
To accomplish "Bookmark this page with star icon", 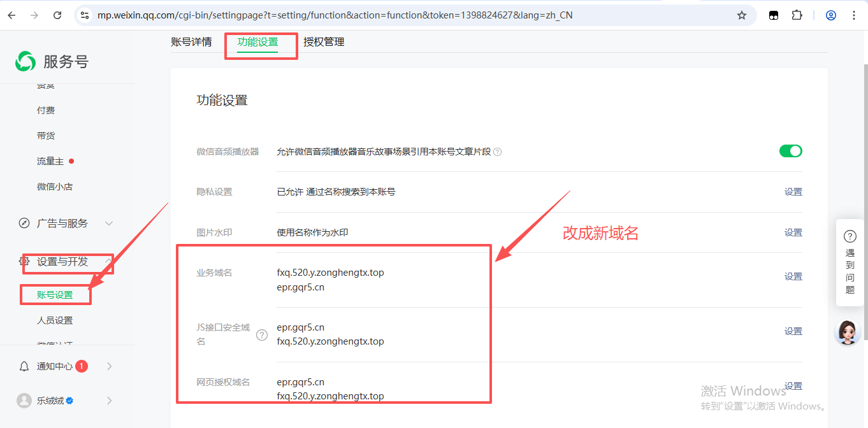I will (x=742, y=15).
